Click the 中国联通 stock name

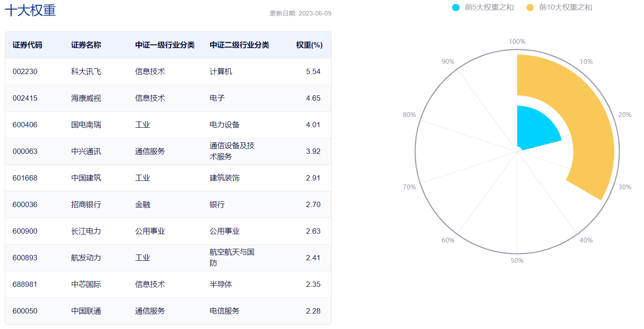click(x=86, y=311)
